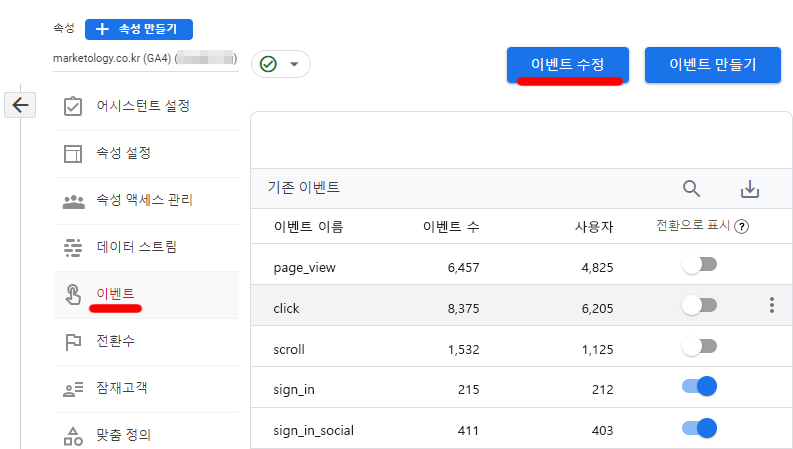Click the scroll event name

[289, 349]
